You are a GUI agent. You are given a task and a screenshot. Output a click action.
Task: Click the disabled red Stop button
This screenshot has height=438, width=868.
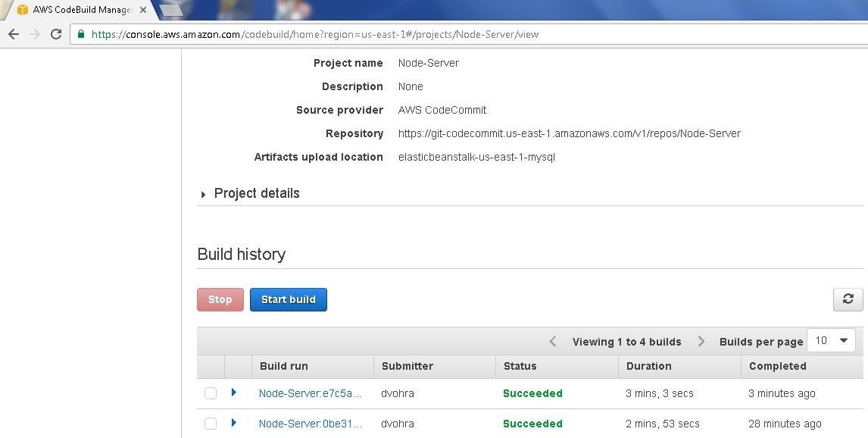(x=220, y=299)
